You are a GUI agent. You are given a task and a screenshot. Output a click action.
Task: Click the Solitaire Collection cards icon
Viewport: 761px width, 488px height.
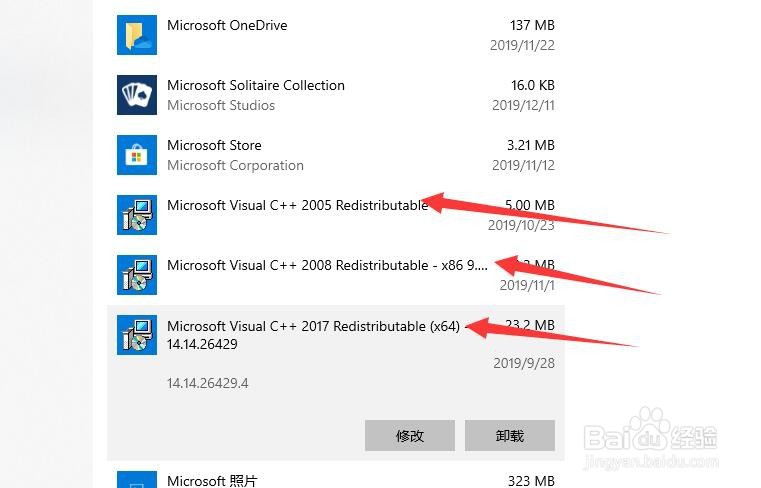[137, 95]
